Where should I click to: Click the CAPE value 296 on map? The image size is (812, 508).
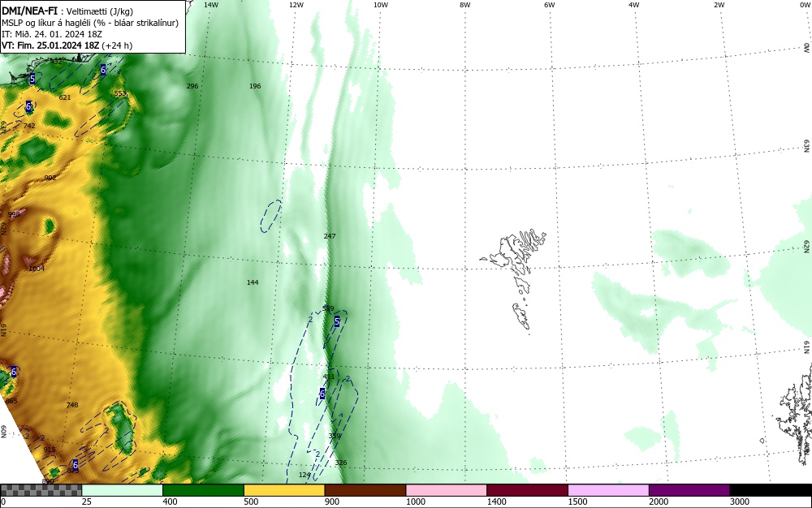pyautogui.click(x=192, y=86)
